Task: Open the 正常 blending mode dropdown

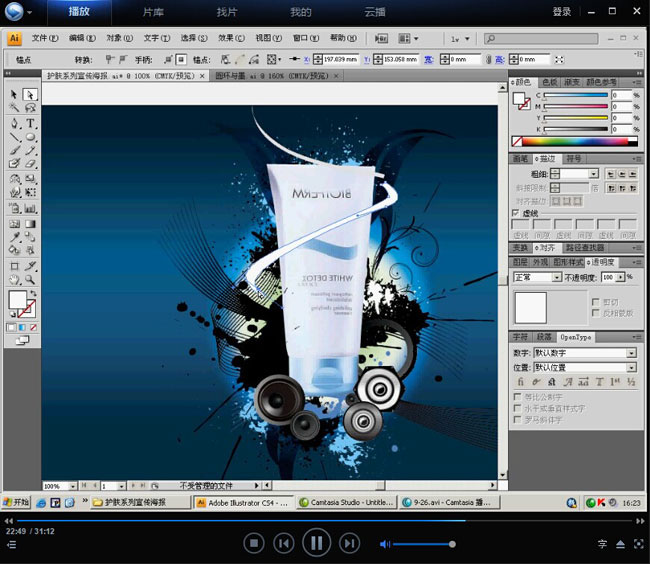Action: pos(557,277)
